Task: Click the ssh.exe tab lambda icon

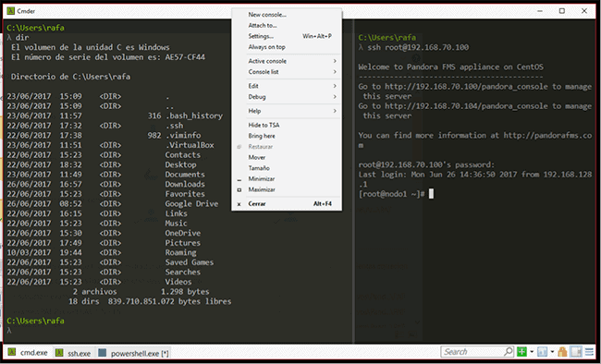Action: 59,353
